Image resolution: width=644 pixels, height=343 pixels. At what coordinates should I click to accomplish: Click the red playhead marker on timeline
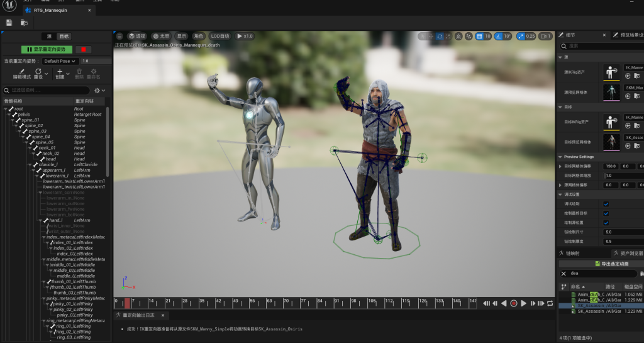coord(127,303)
